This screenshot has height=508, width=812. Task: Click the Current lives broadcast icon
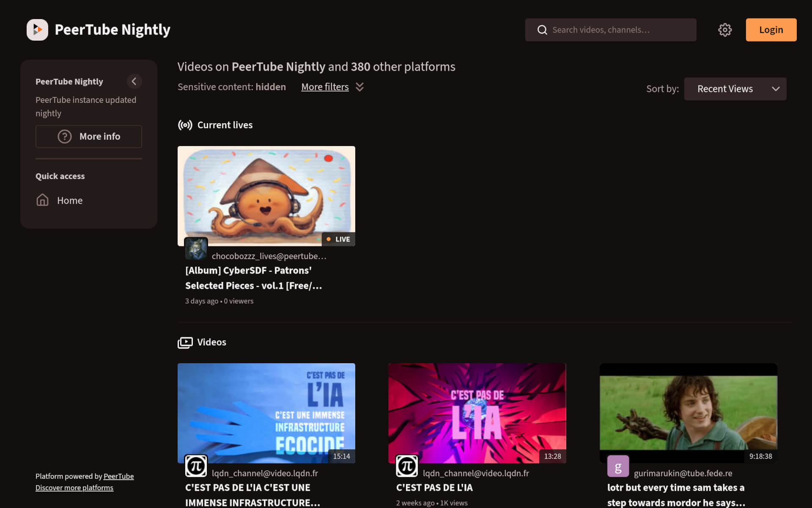click(x=185, y=124)
